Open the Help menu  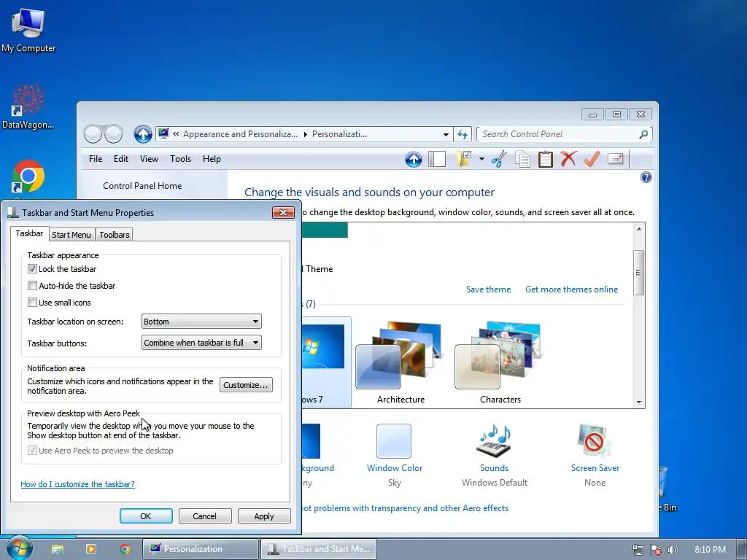click(212, 159)
